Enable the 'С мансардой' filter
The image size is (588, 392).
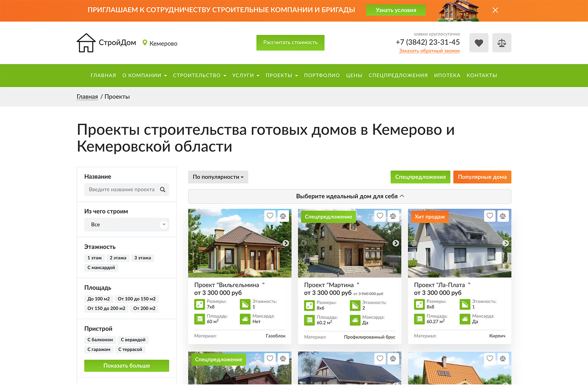point(101,268)
